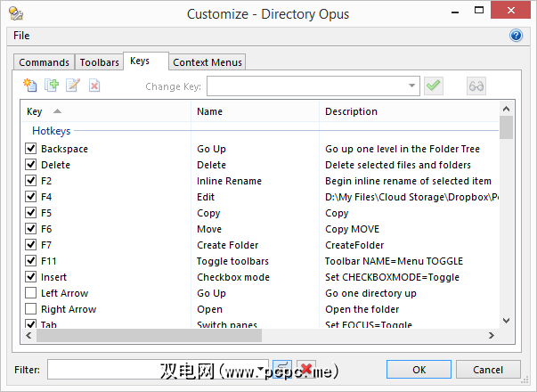Toggle the F2 hotkey checkbox
This screenshot has height=392, width=537.
[x=31, y=180]
